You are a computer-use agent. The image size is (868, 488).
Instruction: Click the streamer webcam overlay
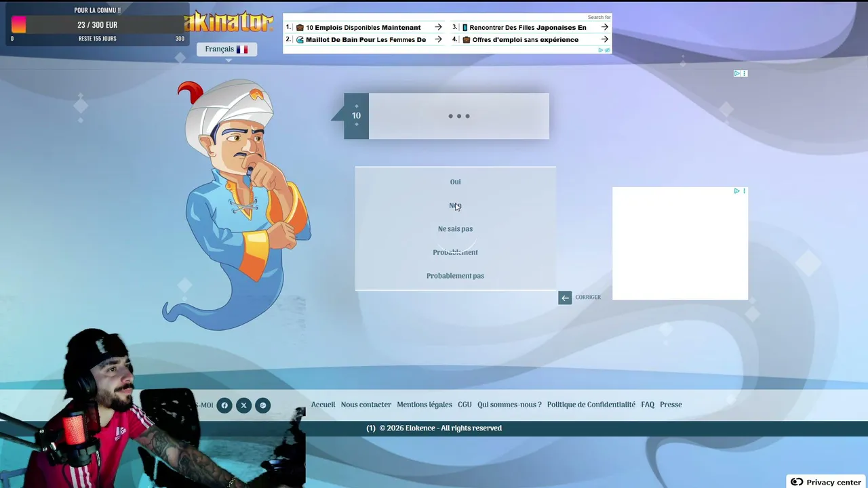coord(153,409)
